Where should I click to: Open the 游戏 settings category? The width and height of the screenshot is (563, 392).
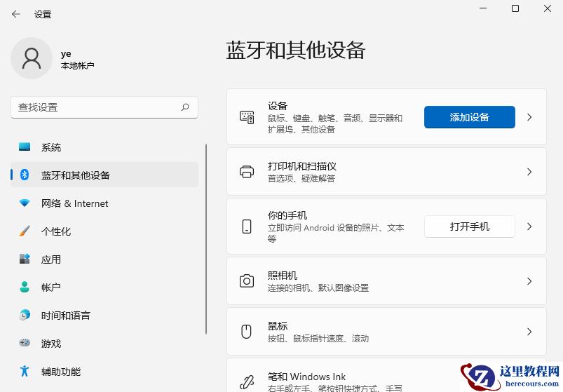104,343
